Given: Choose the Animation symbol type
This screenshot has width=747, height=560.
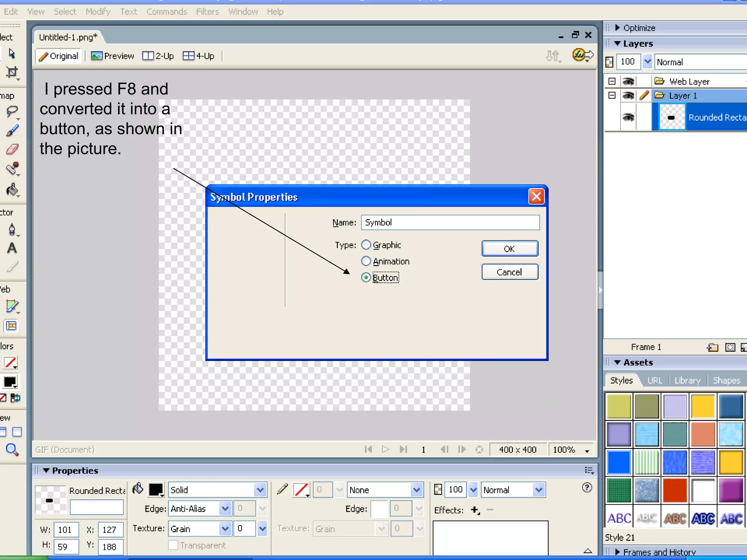Looking at the screenshot, I should [366, 261].
